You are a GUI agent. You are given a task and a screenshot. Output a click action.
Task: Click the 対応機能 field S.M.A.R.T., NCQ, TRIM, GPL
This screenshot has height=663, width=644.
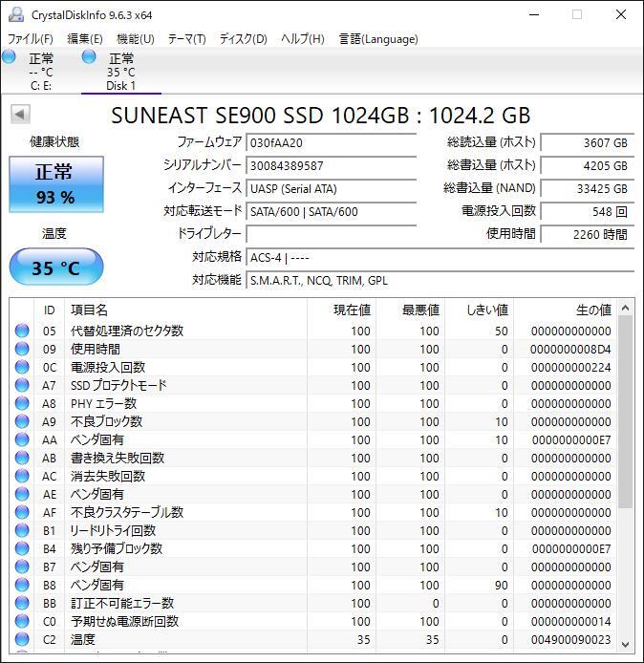click(x=440, y=280)
